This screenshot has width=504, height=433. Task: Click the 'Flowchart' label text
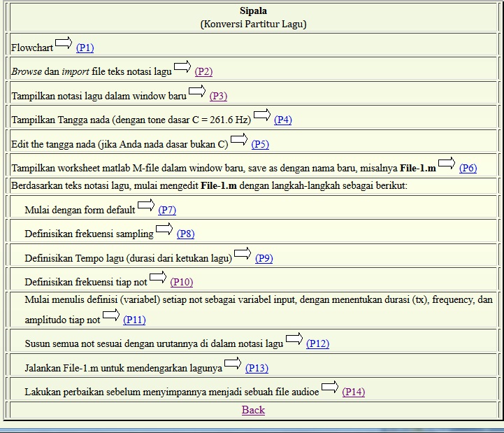pyautogui.click(x=32, y=48)
